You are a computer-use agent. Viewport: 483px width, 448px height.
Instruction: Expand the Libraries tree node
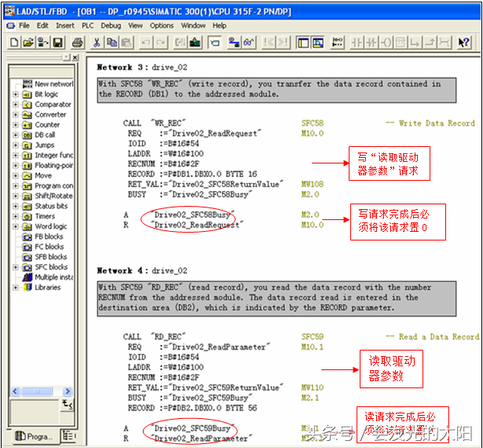(x=16, y=288)
